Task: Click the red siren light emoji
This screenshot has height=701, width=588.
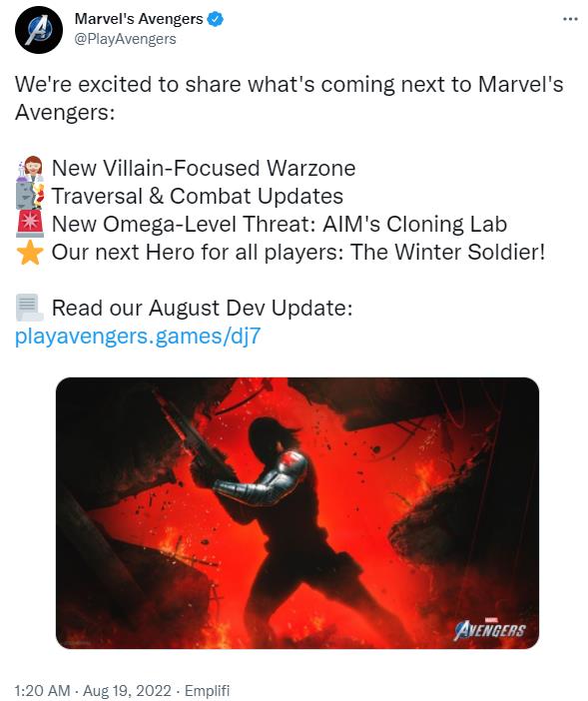Action: click(x=30, y=224)
